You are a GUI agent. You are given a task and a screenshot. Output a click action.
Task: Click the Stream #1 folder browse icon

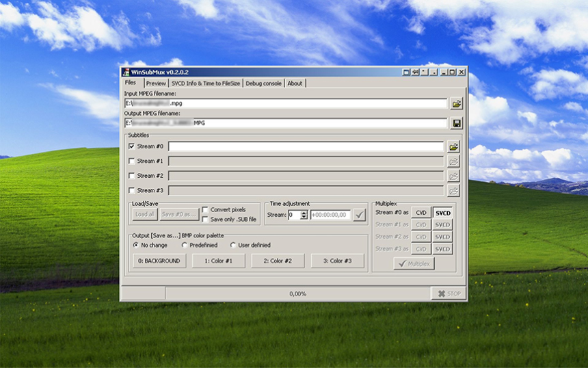(453, 161)
